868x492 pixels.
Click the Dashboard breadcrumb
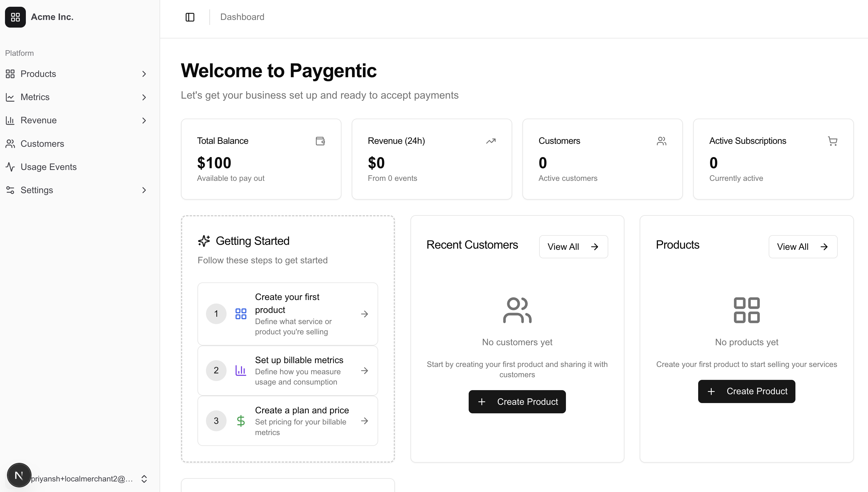[242, 17]
